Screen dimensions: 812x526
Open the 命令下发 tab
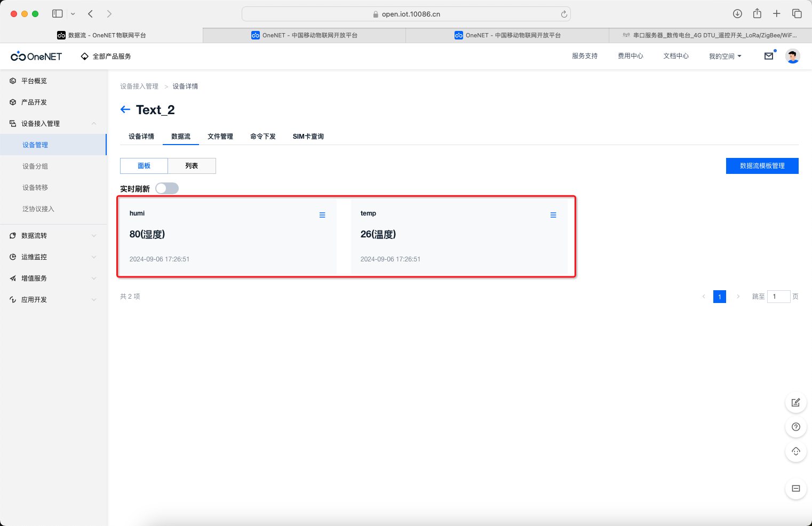point(262,137)
